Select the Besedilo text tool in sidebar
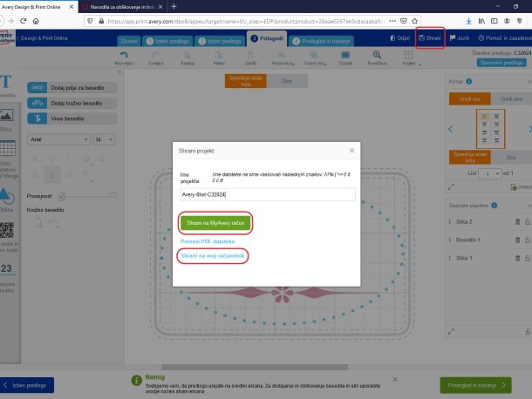 (x=7, y=86)
